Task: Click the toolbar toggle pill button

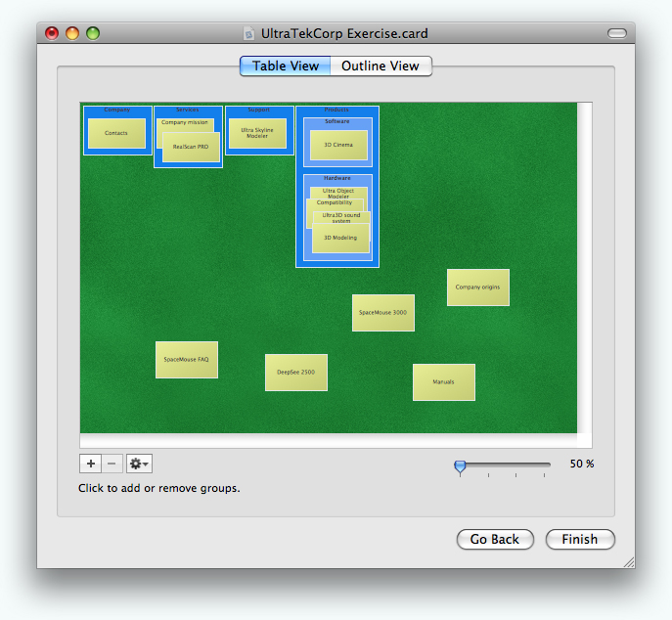Action: (x=617, y=33)
